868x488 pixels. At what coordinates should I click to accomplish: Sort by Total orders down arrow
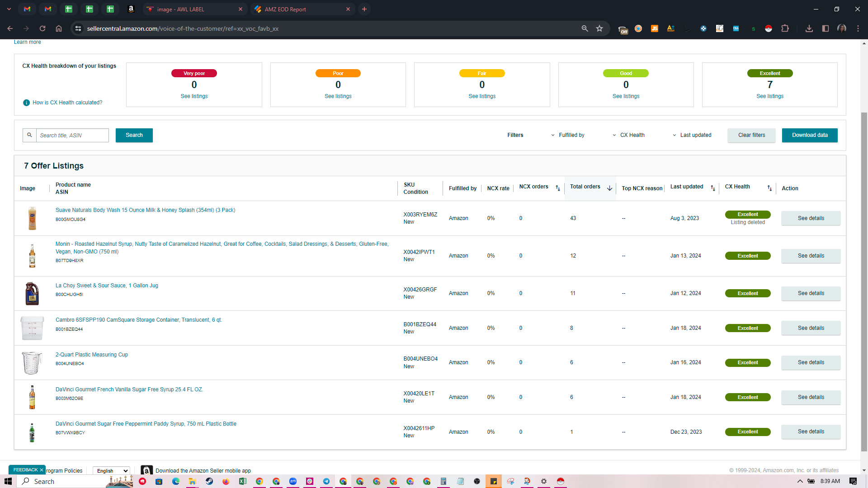pyautogui.click(x=609, y=188)
